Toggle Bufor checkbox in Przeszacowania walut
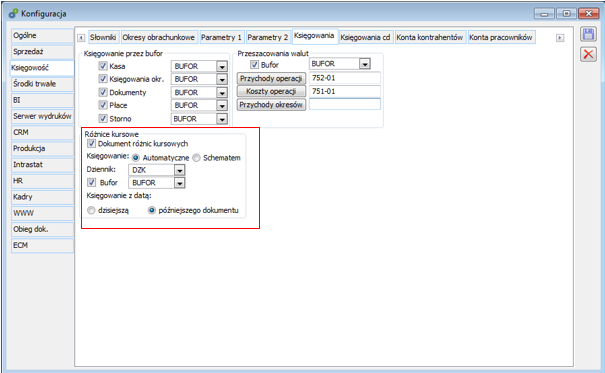 click(x=254, y=64)
